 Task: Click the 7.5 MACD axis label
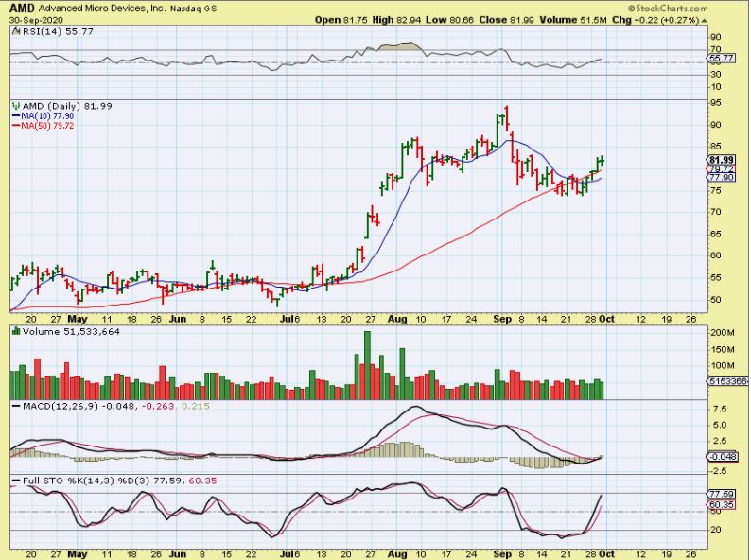(720, 409)
